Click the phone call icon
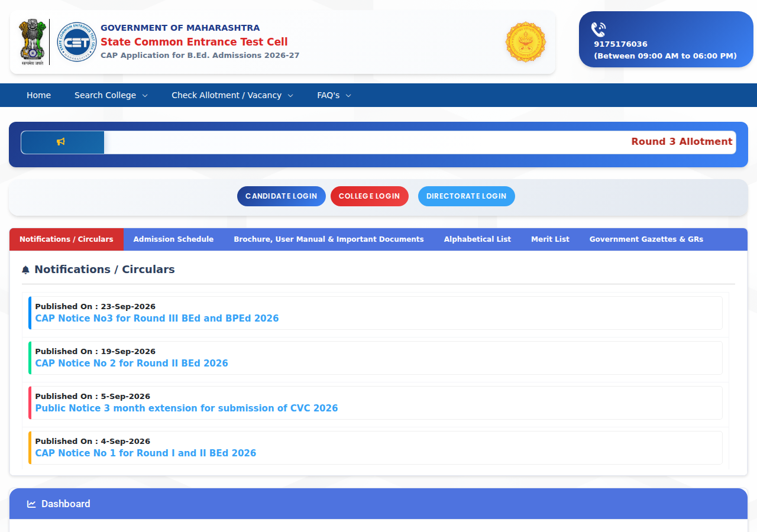The height and width of the screenshot is (532, 757). (x=599, y=30)
